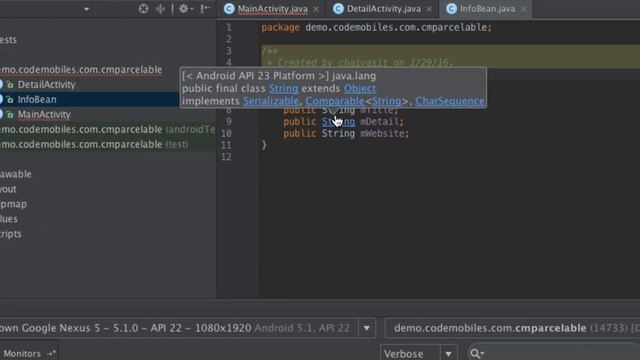Screen dimensions: 640x360
Task: Click the lock icon next to InfoBean
Action: coord(10,100)
